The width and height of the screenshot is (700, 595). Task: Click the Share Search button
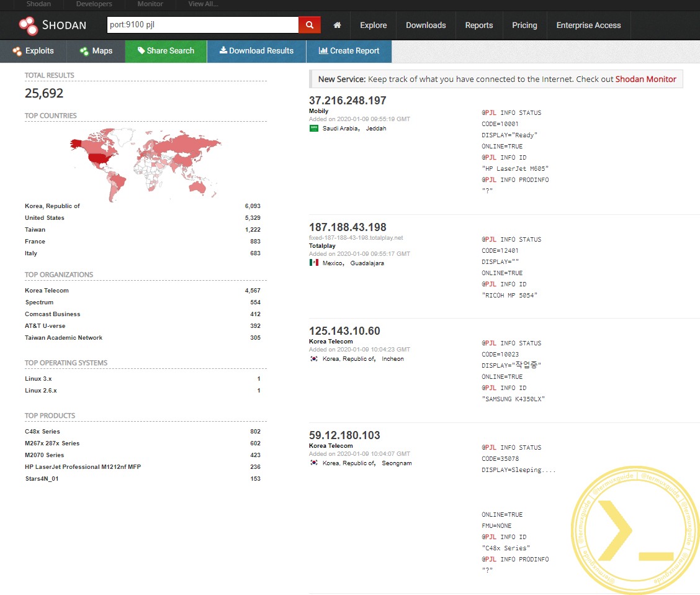(x=166, y=51)
